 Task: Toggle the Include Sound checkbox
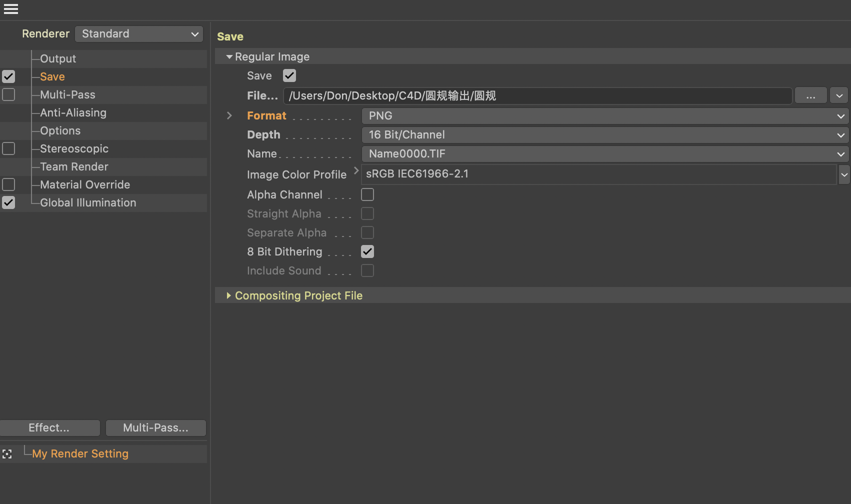pos(367,270)
